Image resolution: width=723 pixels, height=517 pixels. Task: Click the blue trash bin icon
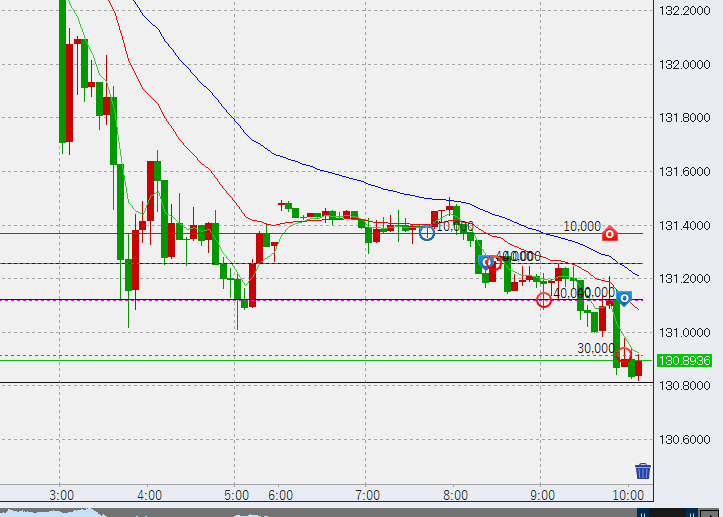[643, 471]
